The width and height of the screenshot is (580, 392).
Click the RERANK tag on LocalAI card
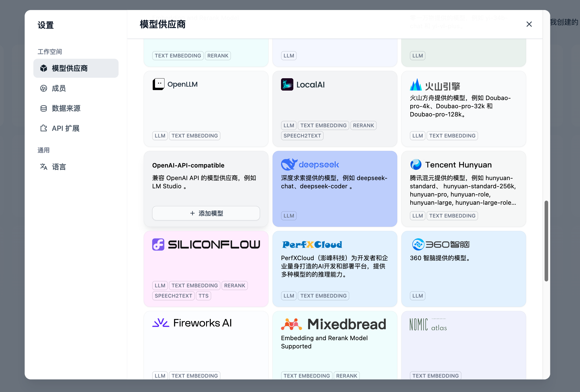coord(363,125)
